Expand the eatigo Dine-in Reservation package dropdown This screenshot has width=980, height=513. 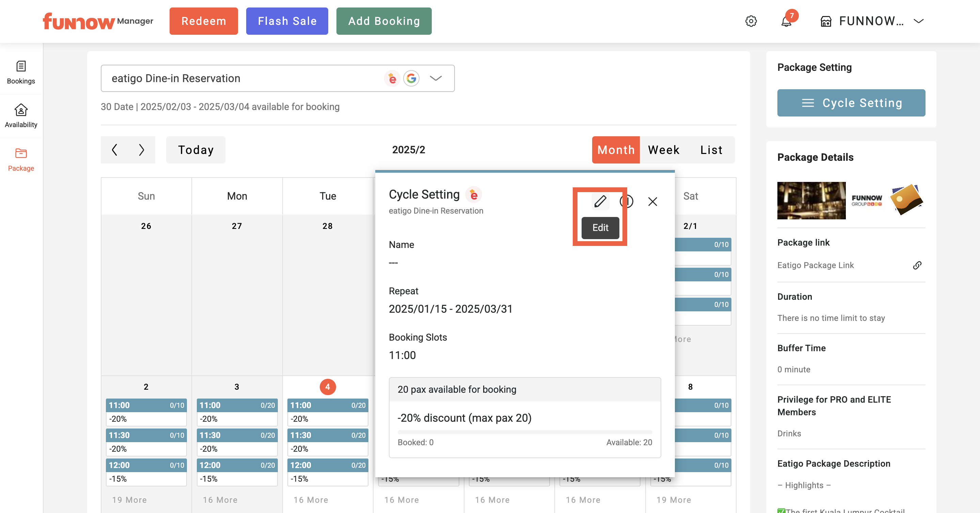436,78
